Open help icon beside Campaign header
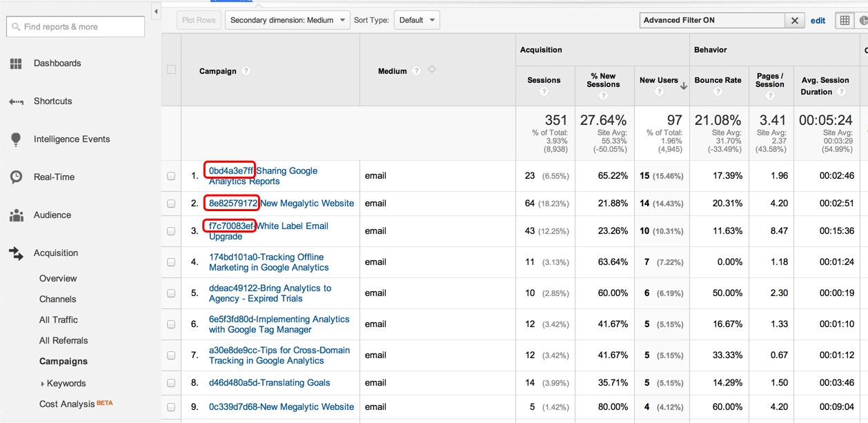 246,71
